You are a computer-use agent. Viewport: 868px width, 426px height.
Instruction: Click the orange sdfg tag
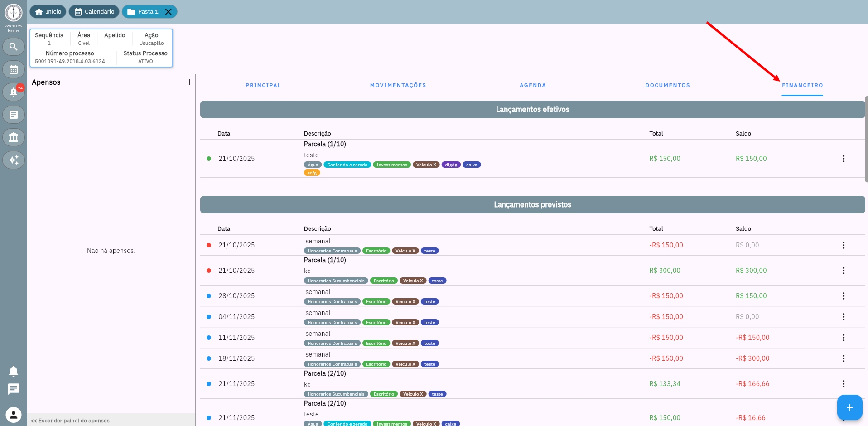pyautogui.click(x=312, y=173)
